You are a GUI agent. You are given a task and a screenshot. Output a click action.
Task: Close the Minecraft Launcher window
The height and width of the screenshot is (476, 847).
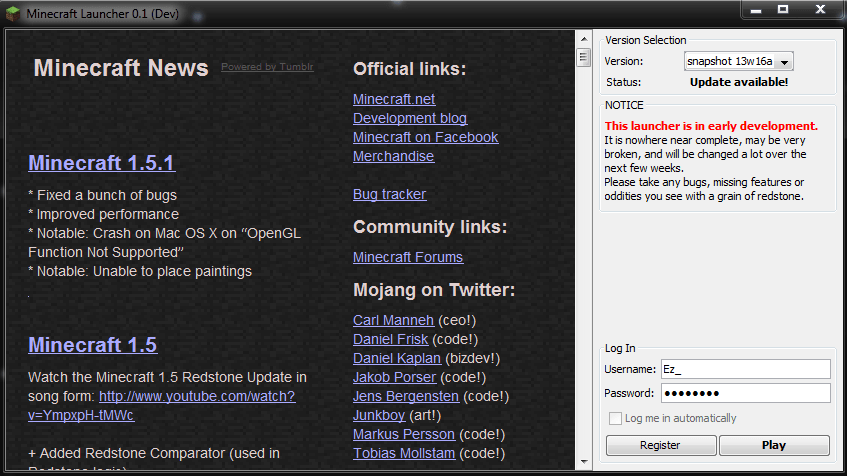click(x=820, y=10)
